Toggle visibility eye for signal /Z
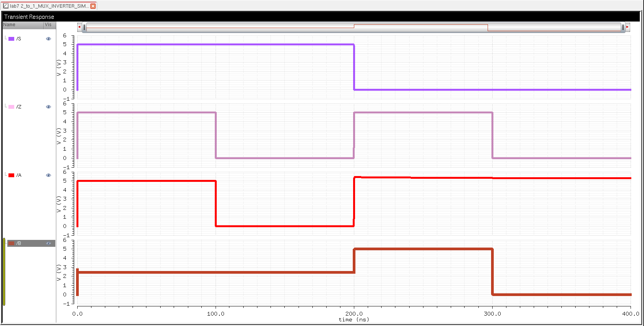The height and width of the screenshot is (326, 644). [48, 107]
